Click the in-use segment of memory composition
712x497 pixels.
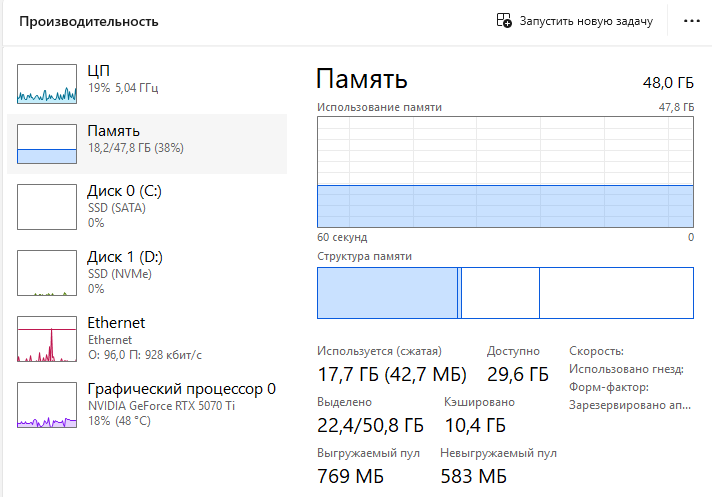coord(387,292)
